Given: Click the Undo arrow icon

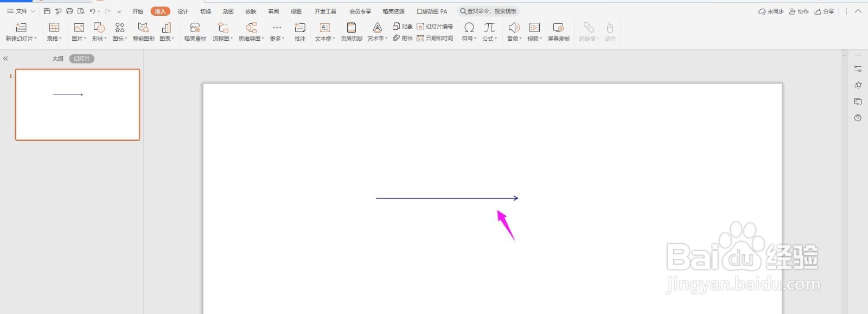Looking at the screenshot, I should click(x=93, y=11).
